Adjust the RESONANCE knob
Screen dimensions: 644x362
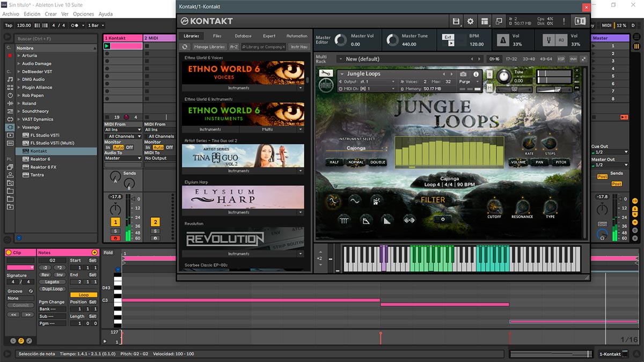522,206
